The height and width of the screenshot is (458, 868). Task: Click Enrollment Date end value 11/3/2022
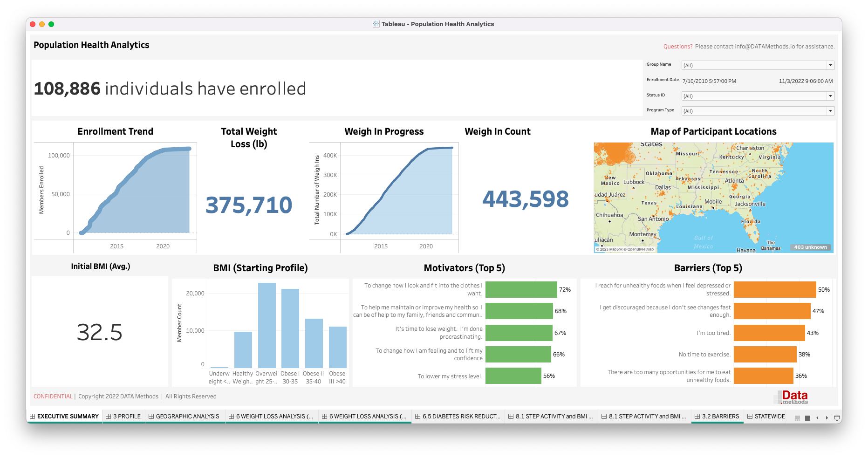click(806, 81)
